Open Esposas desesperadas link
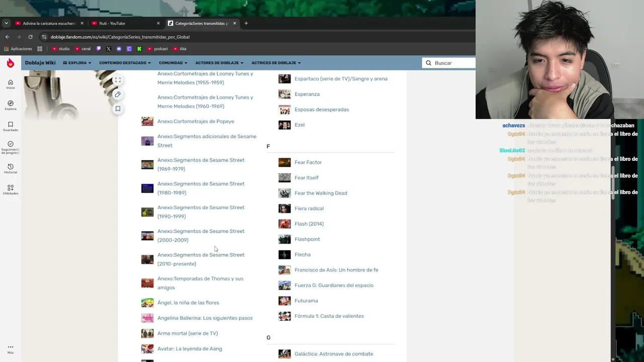This screenshot has height=362, width=644. tap(321, 110)
